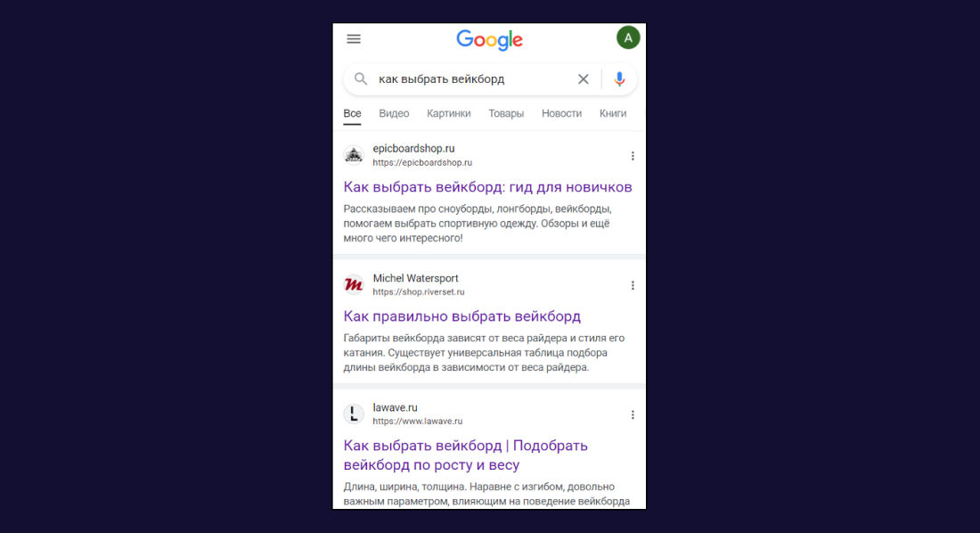Open the hamburger menu icon
980x533 pixels.
pos(354,39)
